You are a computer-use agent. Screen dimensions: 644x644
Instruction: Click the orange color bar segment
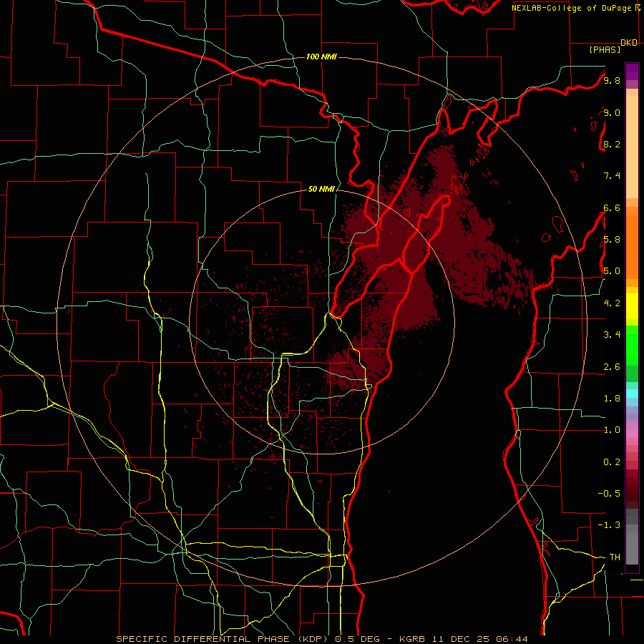632,247
